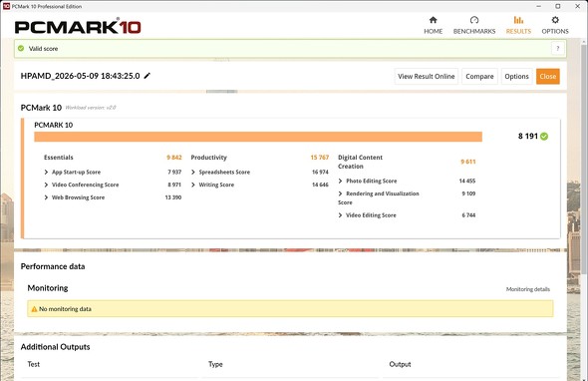Click the question mark help icon

click(x=558, y=49)
